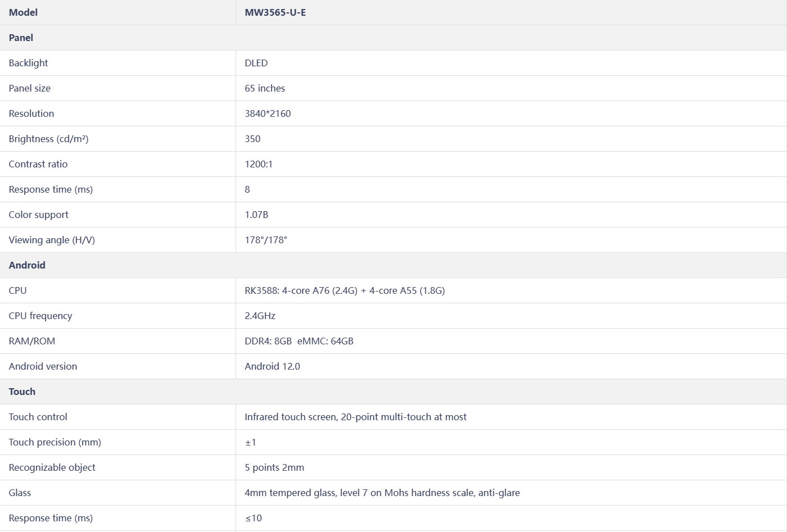Select the DDR4: 8GB eMMC: 64GB value

click(x=299, y=341)
